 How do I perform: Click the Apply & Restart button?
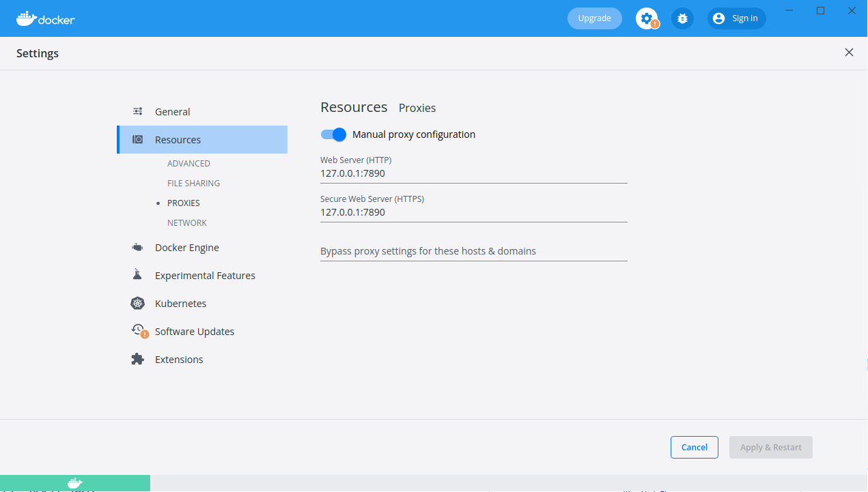[x=771, y=447]
